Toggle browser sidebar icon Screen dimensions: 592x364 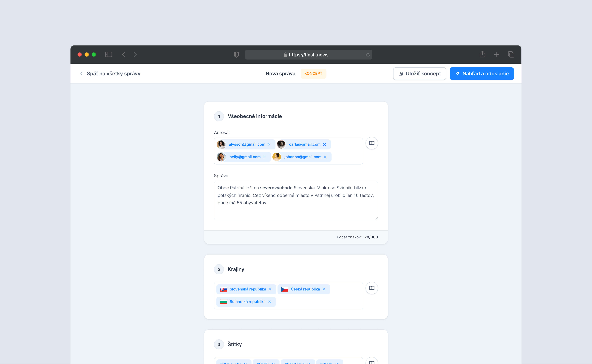point(109,55)
